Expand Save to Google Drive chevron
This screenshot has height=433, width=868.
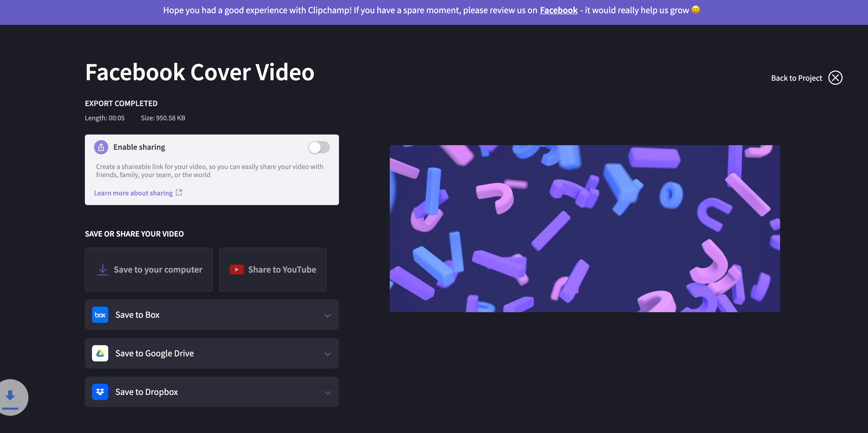(328, 354)
